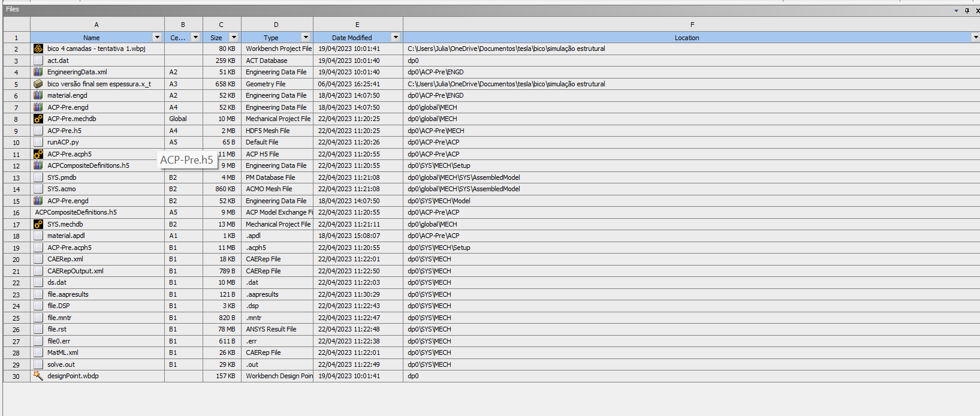
Task: Click the Mechanical icon beside SYS.mechdb
Action: pos(38,224)
